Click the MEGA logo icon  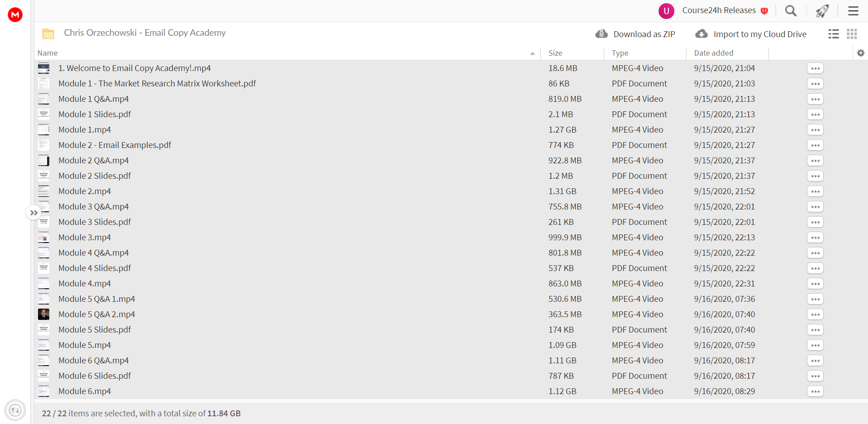pos(15,14)
